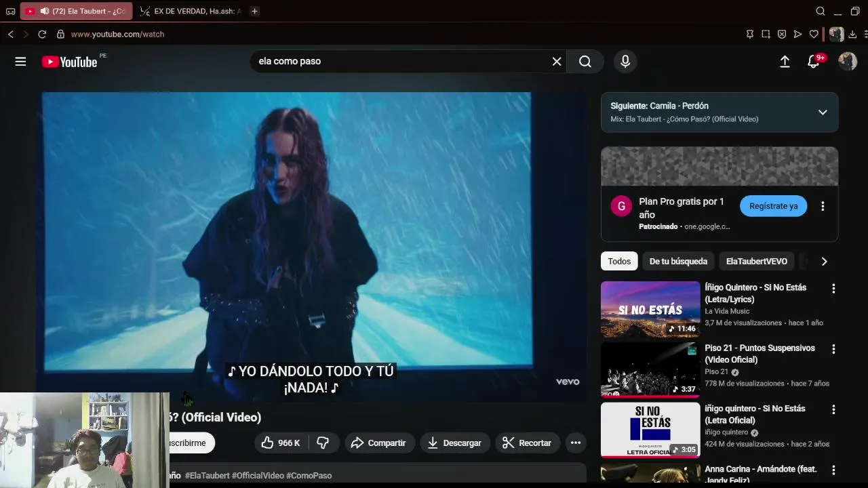Start voice search with the microphone
Screen dimensions: 868x488
pyautogui.click(x=625, y=62)
